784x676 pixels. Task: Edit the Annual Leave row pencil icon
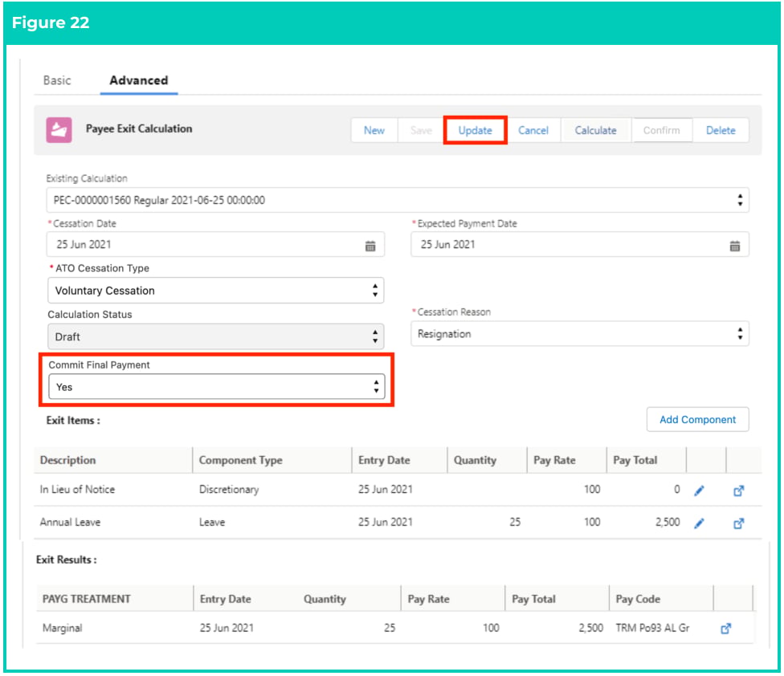tap(699, 523)
